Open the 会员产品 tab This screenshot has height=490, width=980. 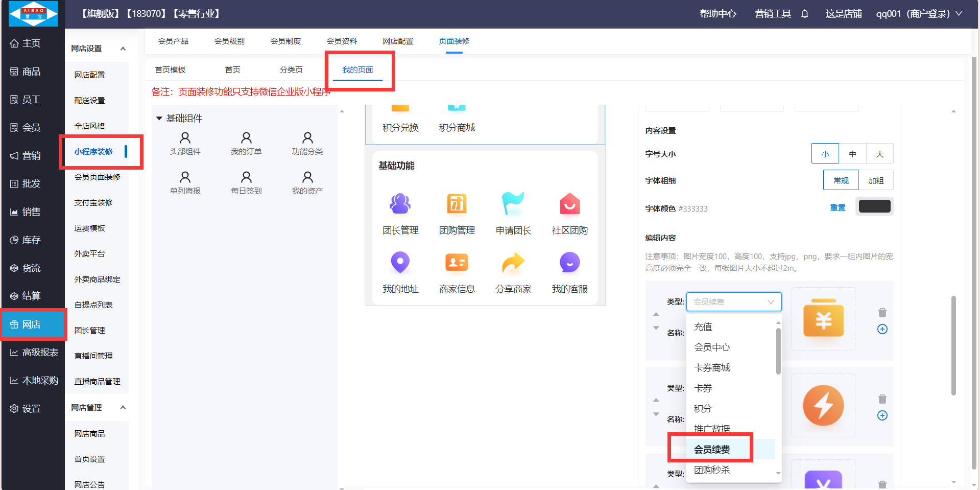[x=173, y=41]
